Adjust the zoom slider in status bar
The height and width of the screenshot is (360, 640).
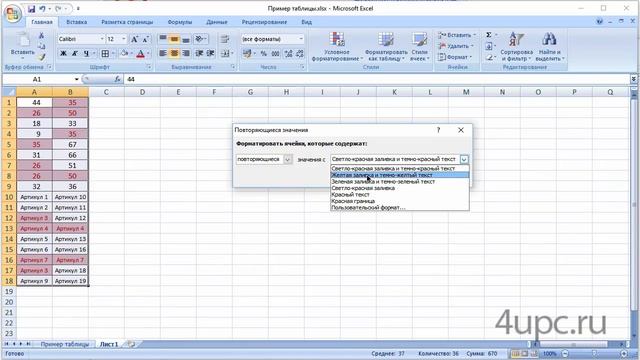click(x=594, y=353)
